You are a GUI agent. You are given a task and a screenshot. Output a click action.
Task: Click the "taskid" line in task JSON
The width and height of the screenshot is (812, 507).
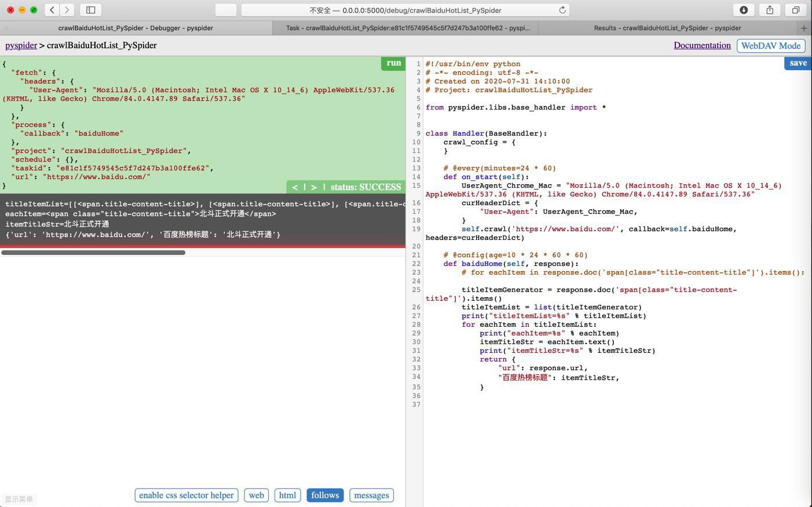(112, 168)
